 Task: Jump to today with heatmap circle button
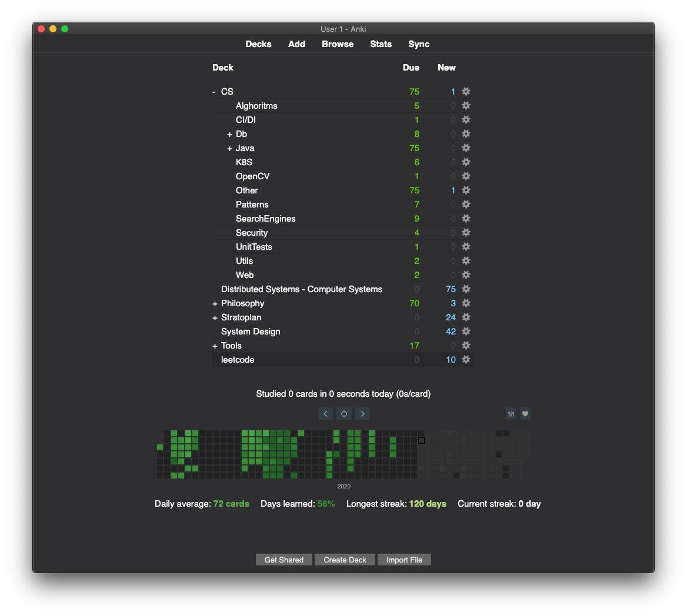344,414
